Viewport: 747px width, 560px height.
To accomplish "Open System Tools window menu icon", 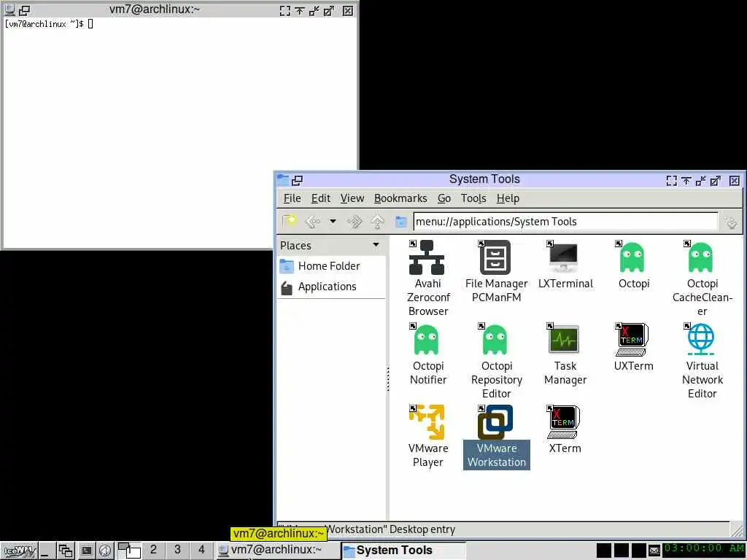I will (x=282, y=179).
